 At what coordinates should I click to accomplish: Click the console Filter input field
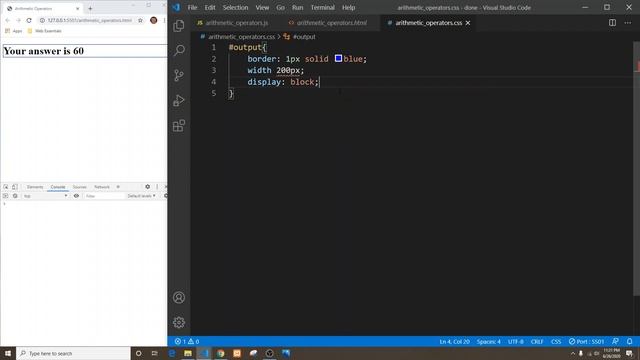pyautogui.click(x=104, y=196)
